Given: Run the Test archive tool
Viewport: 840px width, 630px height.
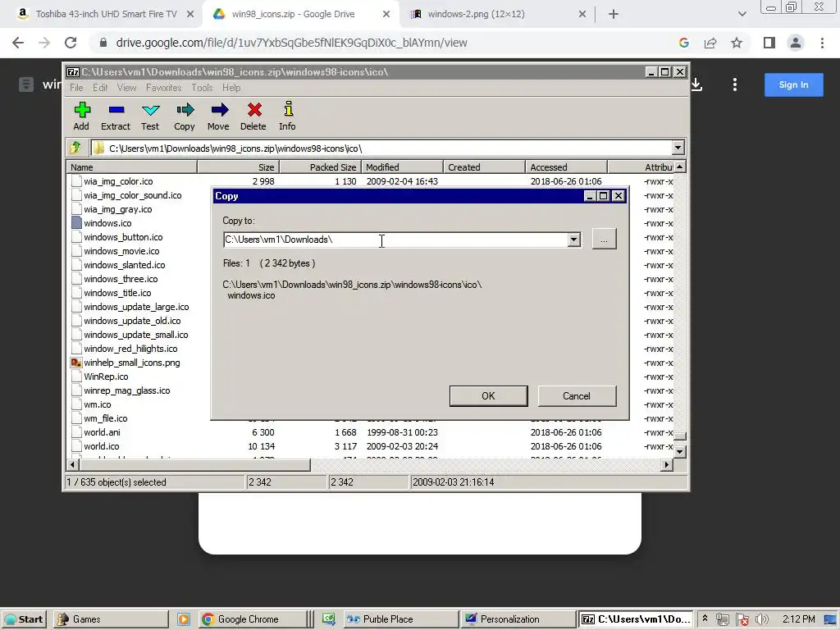Looking at the screenshot, I should click(150, 116).
